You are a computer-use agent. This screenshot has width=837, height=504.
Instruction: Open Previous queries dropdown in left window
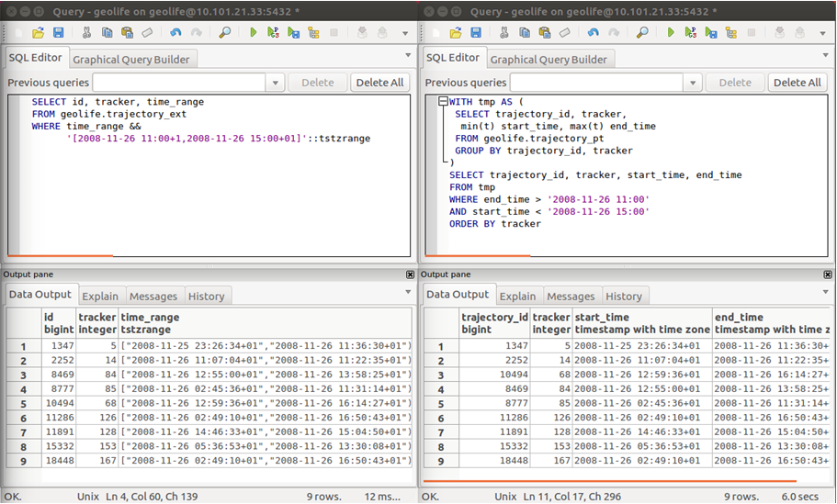click(x=275, y=83)
